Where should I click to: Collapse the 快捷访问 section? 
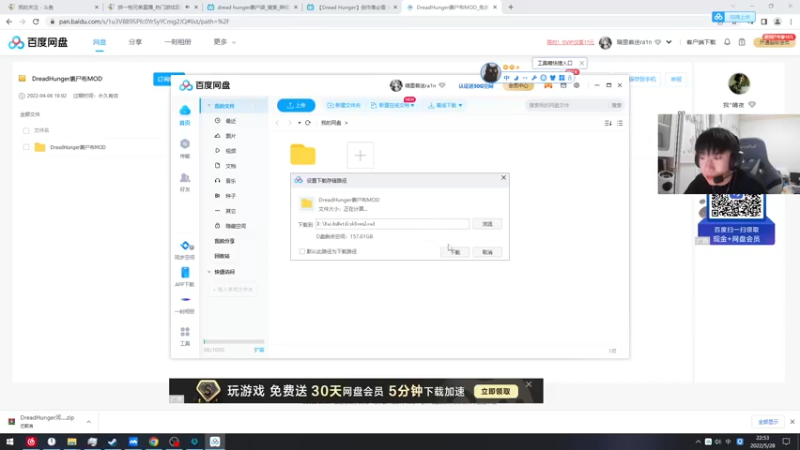tap(209, 272)
